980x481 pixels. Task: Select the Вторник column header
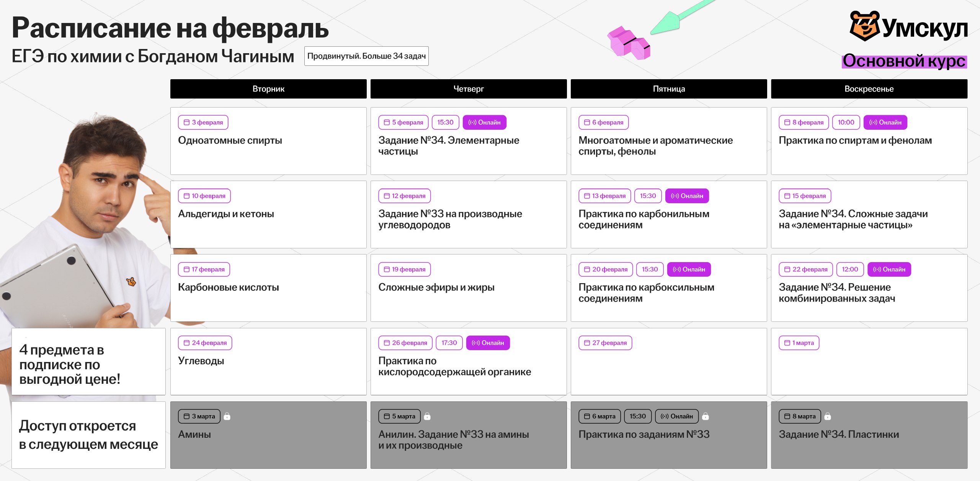point(268,89)
